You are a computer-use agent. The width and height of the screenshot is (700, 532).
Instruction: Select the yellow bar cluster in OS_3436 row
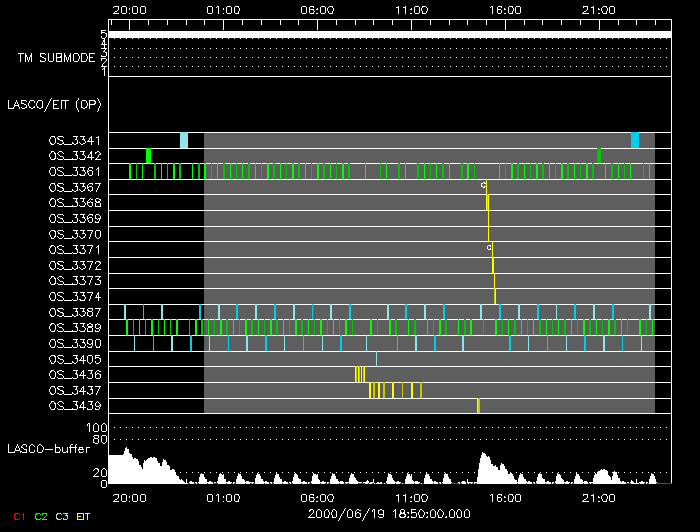point(359,374)
